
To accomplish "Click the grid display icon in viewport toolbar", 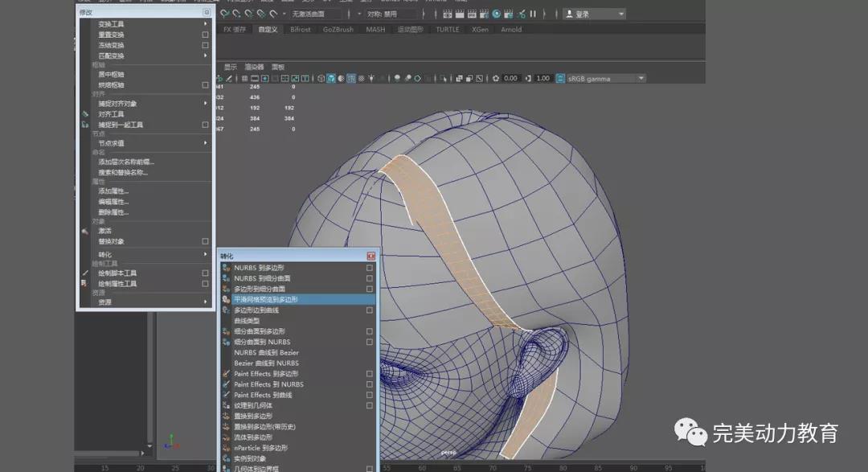I will 244,78.
